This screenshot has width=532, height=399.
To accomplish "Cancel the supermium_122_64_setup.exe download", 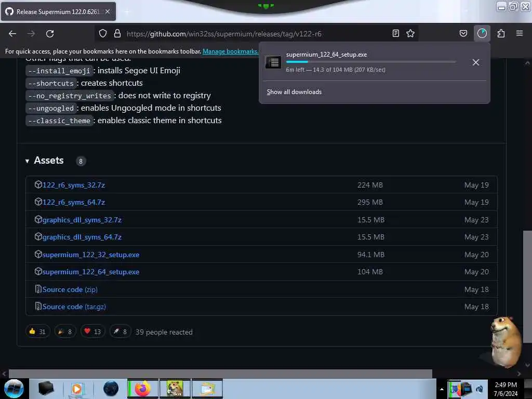I will [x=476, y=62].
